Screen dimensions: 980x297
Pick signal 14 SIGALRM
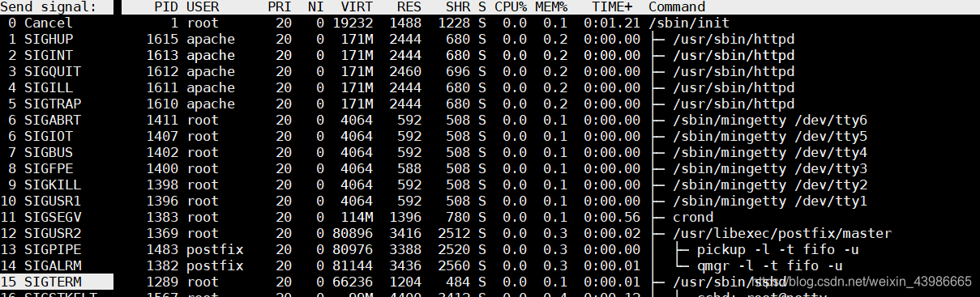coord(57,265)
